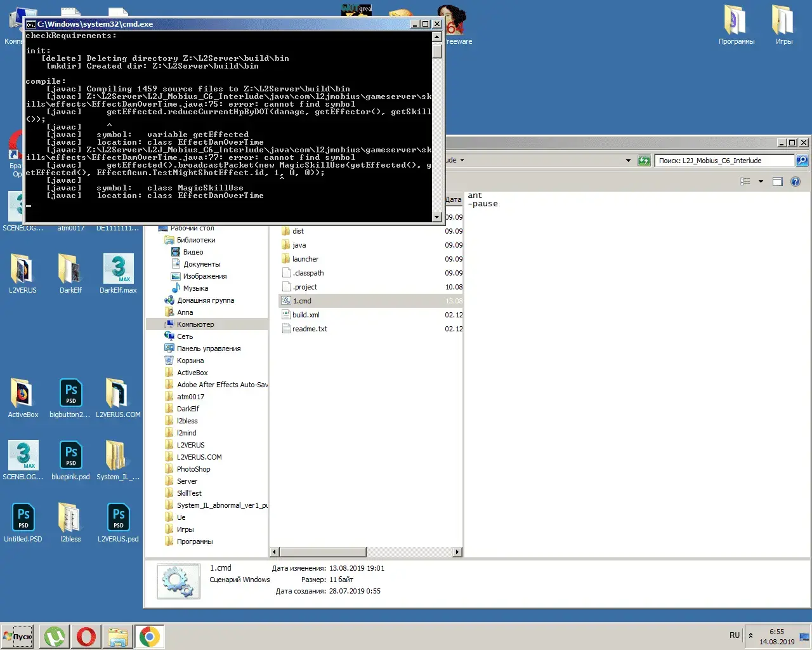Select l2bless desktop folder icon
Screen dimensions: 812x650
[70, 522]
